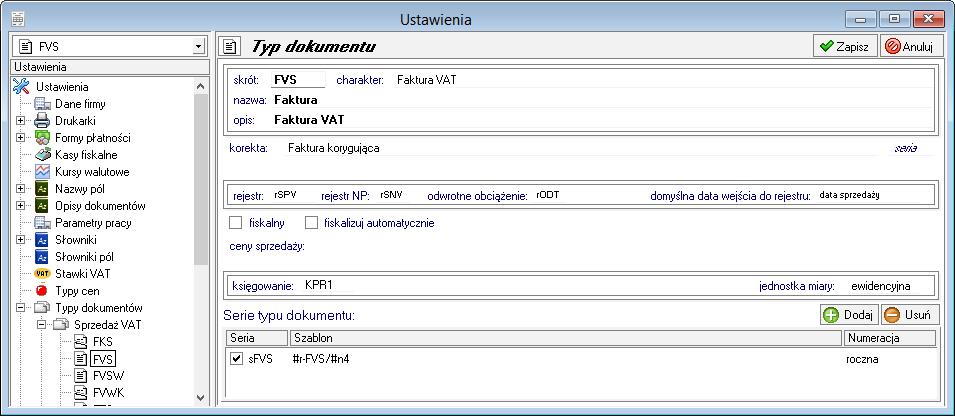Click the Dane firmy icon
The height and width of the screenshot is (416, 955).
(43, 104)
